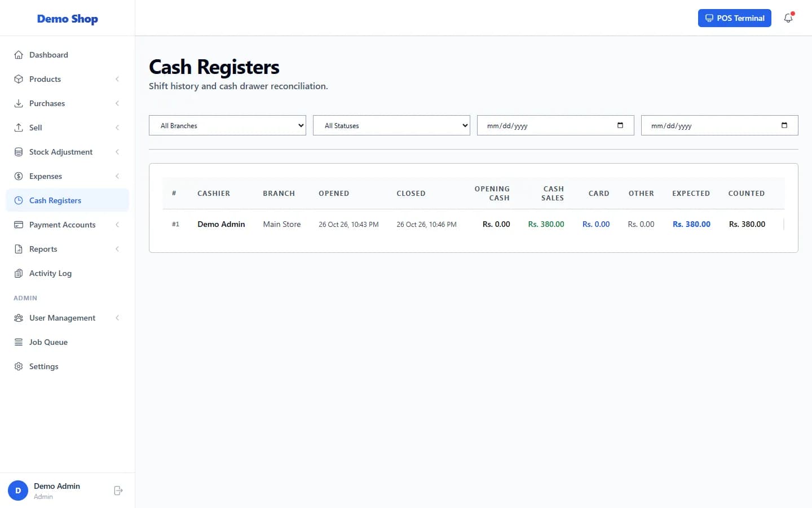Click the Demo Shop logo link
812x508 pixels.
68,19
